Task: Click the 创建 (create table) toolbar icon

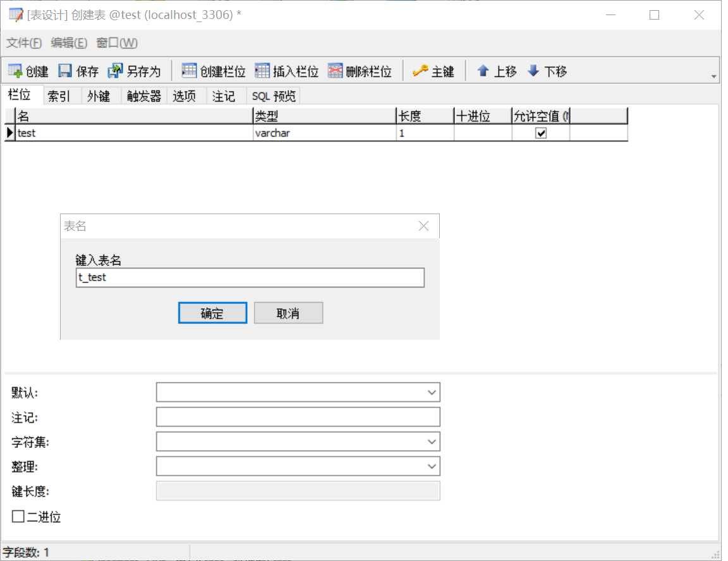Action: pos(15,71)
